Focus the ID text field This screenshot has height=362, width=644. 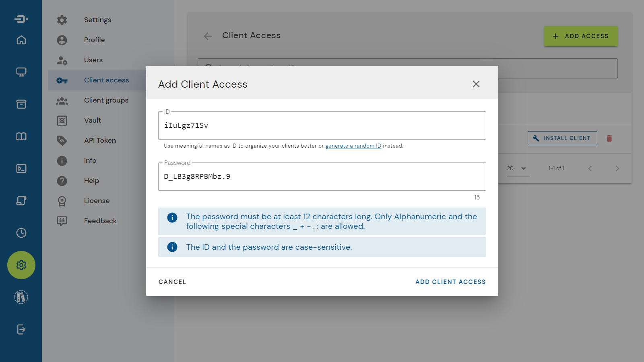(x=322, y=125)
